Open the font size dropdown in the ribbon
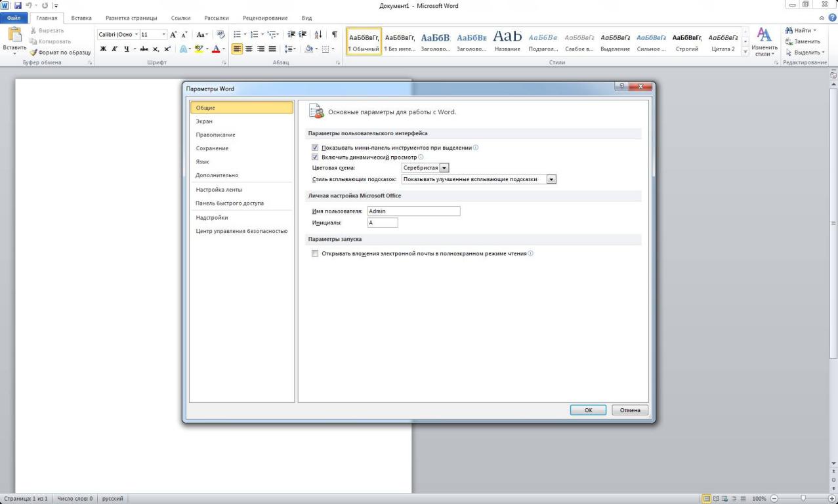838x504 pixels. pos(163,34)
